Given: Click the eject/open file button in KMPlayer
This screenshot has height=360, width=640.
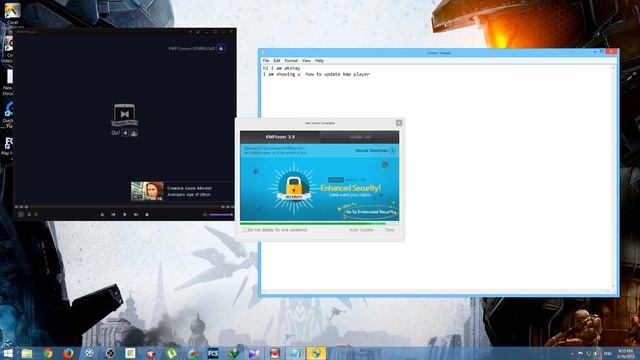Looking at the screenshot, I should [102, 214].
